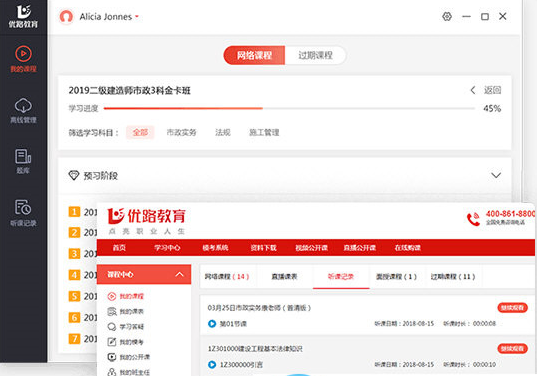Click 我的课程 icon in 课程中心 list

(x=112, y=296)
